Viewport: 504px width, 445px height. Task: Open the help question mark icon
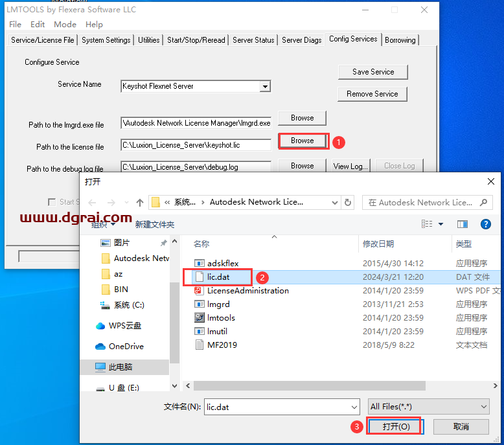pyautogui.click(x=486, y=224)
